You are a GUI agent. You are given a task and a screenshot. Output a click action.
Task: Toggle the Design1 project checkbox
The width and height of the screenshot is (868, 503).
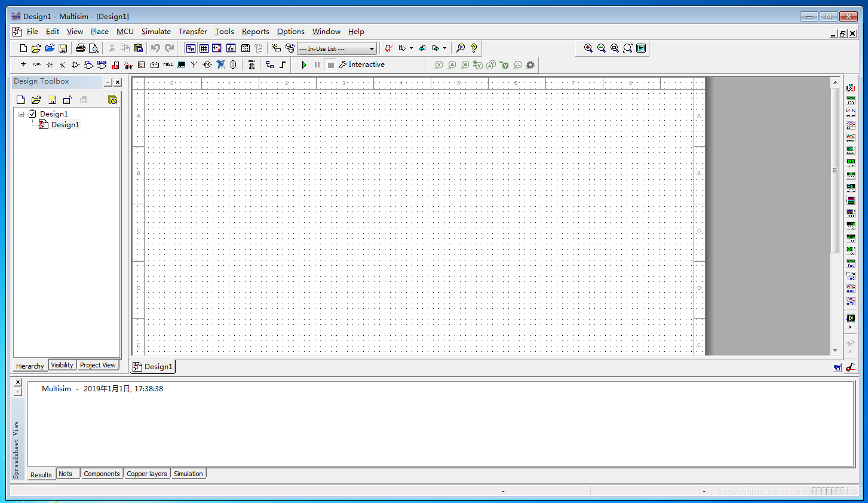tap(32, 114)
